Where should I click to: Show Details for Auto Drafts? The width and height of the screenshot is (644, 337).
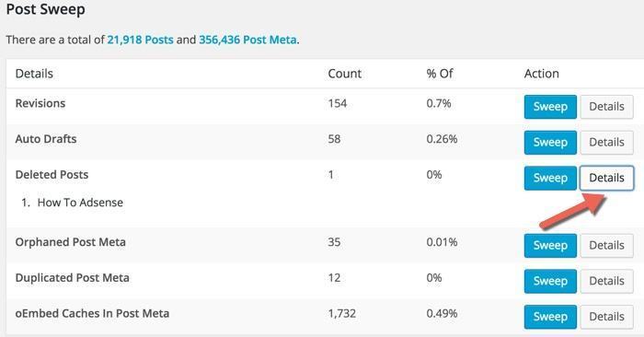click(x=606, y=143)
